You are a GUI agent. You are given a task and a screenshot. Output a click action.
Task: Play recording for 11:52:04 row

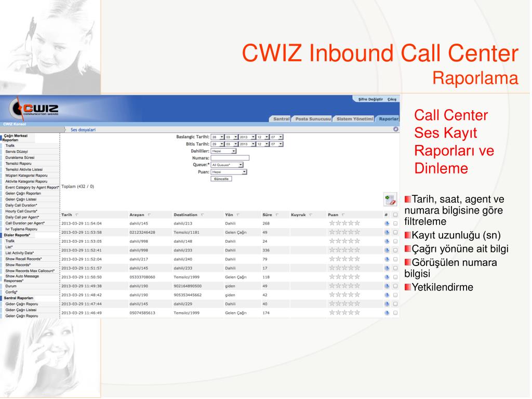[x=387, y=259]
